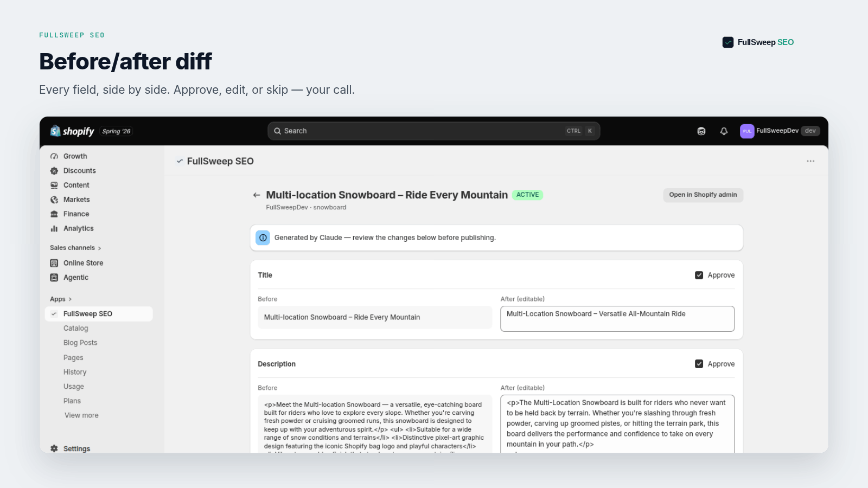Open Online Store sales channel

[84, 263]
